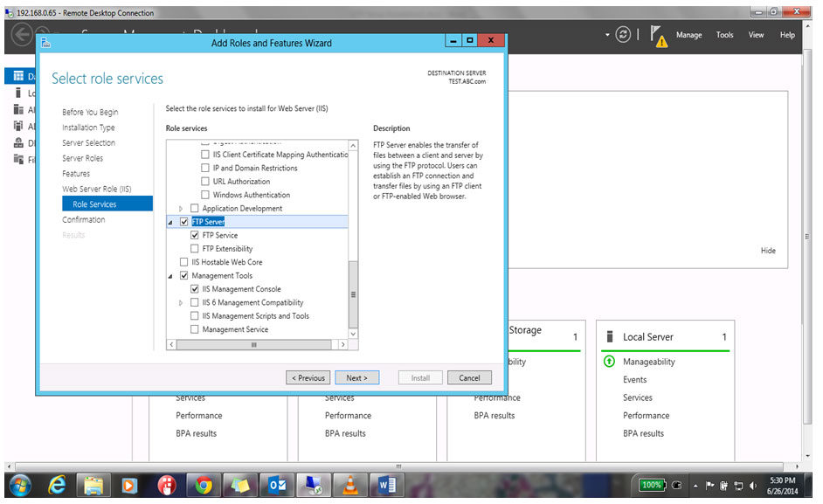Click the Dashboard icon in the sidebar
Viewport: 823px width, 504px height.
click(19, 76)
